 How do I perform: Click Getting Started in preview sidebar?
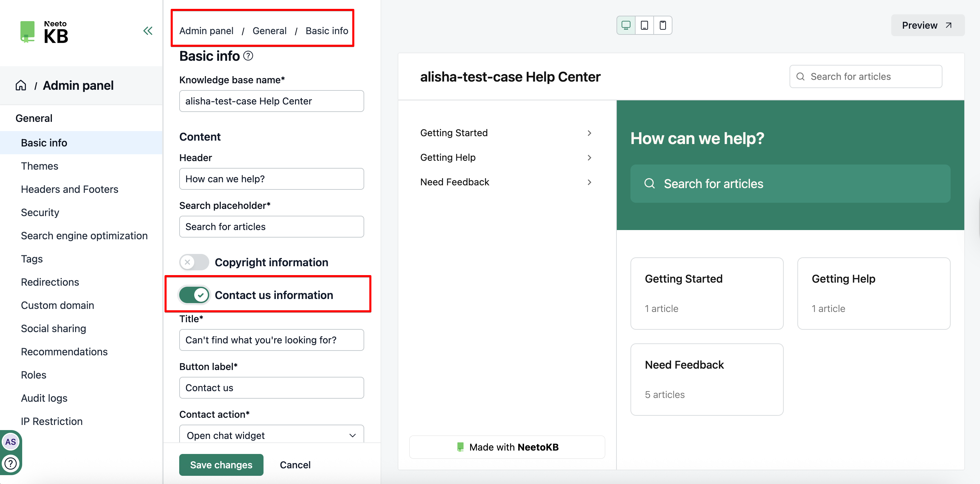click(454, 133)
